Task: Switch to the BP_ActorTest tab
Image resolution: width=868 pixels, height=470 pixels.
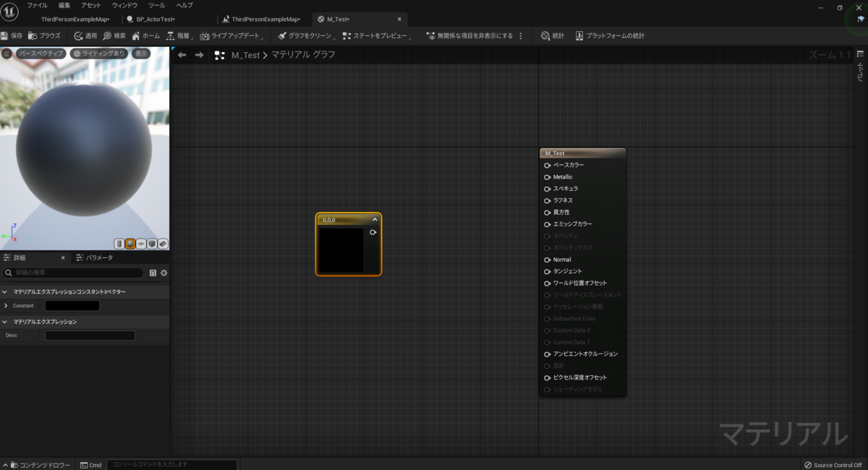Action: 155,19
